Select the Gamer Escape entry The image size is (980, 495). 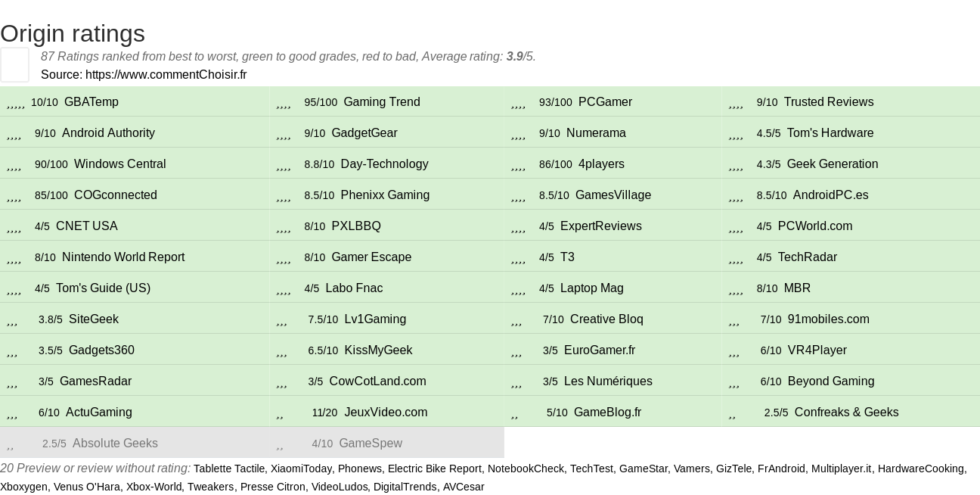point(371,257)
